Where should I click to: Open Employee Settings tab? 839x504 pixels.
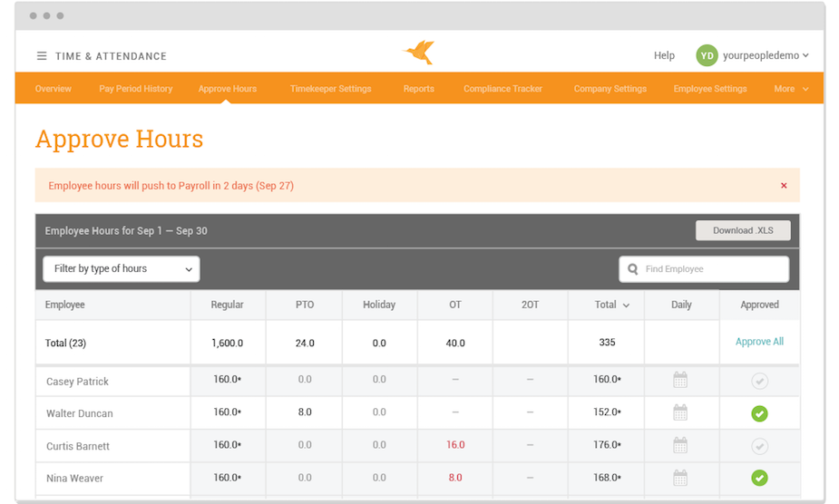point(710,89)
